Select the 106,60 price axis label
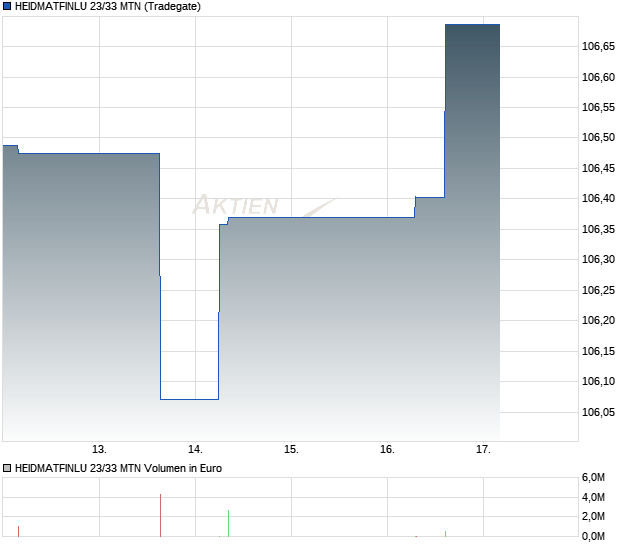 pos(598,77)
